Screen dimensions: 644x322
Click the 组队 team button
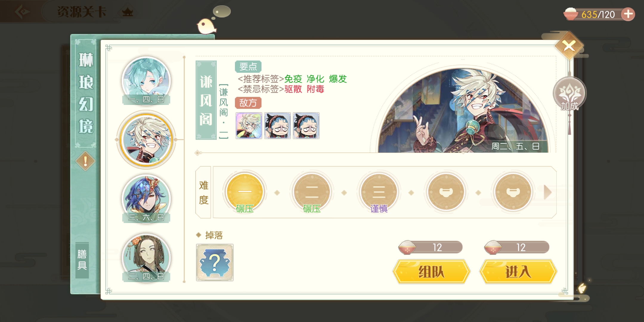click(431, 272)
